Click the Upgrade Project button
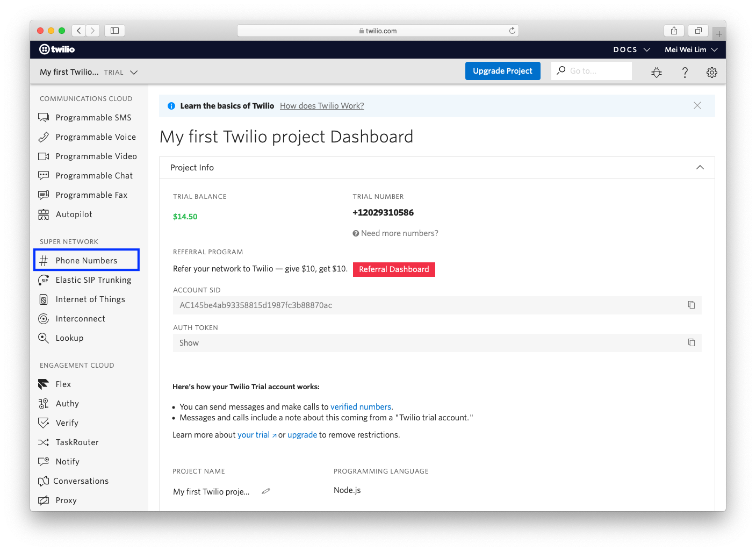Image resolution: width=756 pixels, height=551 pixels. [502, 70]
